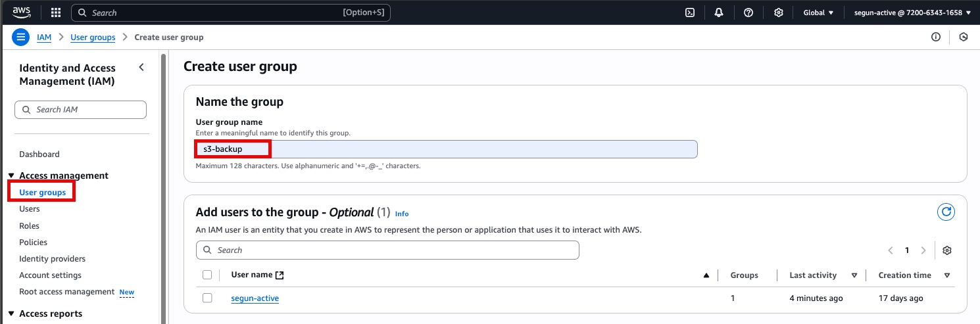Screen dimensions: 980x324
Task: Click the User group name field
Action: 447,149
